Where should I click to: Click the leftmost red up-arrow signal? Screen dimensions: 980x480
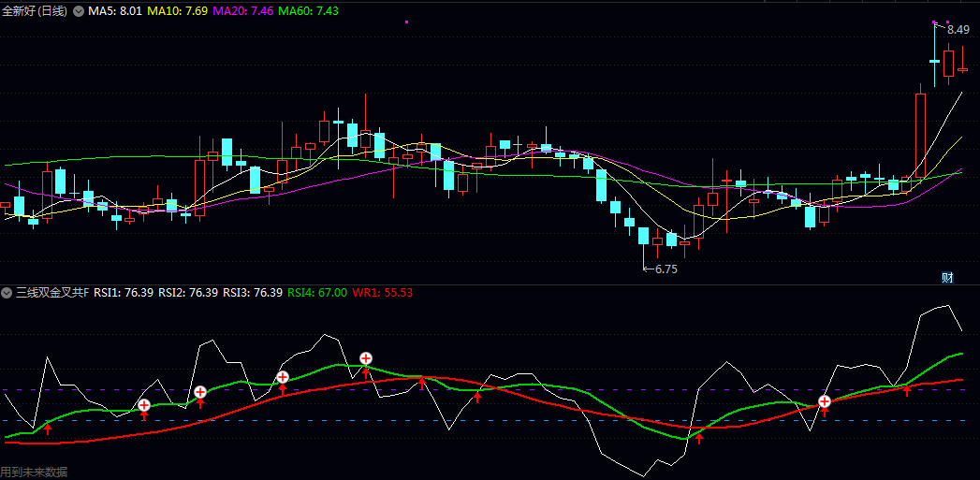48,429
